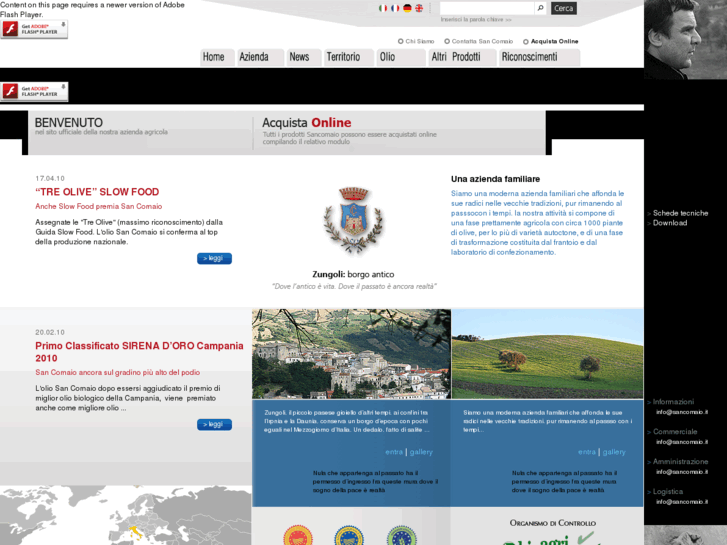Open the Zungoli town photograph
This screenshot has height=545, width=727.
click(x=351, y=354)
